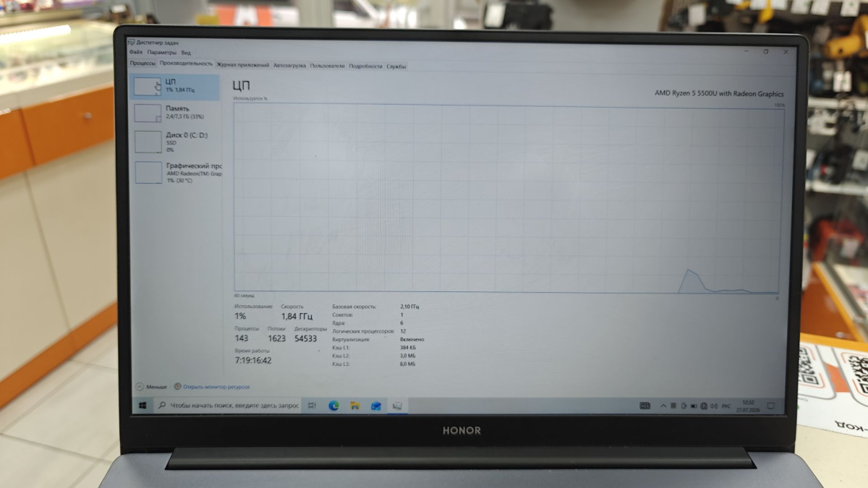Screen dimensions: 868x488
Task: Go to the Пользователи tab
Action: 327,66
